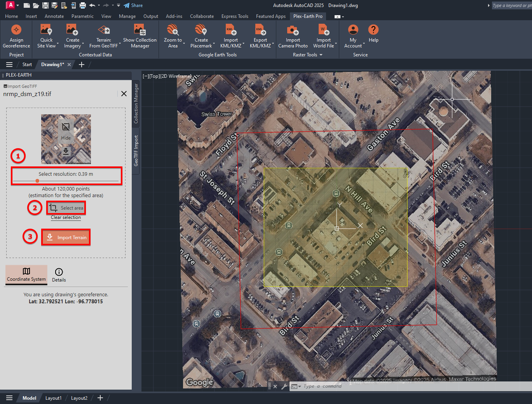Click the command line customize wrench
Image resolution: width=532 pixels, height=404 pixels.
(x=284, y=386)
